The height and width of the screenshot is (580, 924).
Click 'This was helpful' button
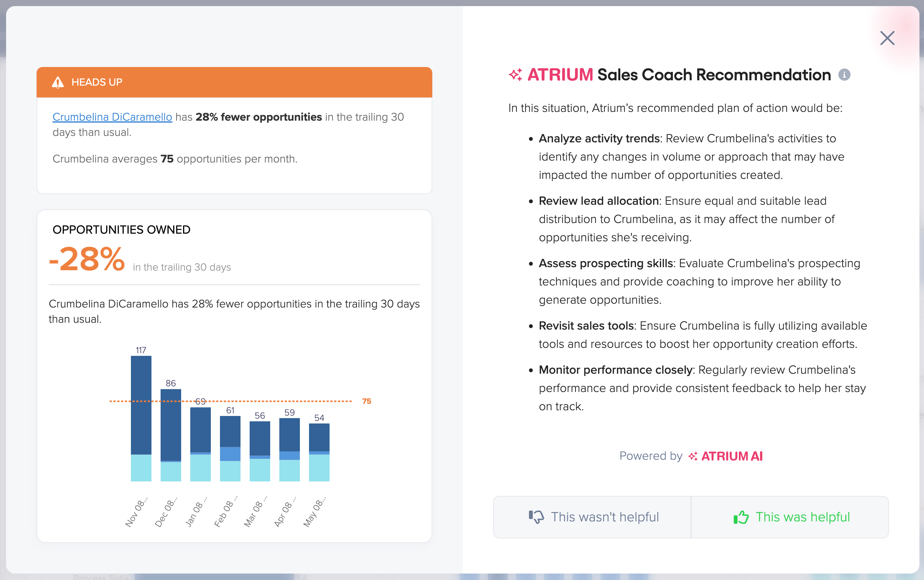[790, 517]
